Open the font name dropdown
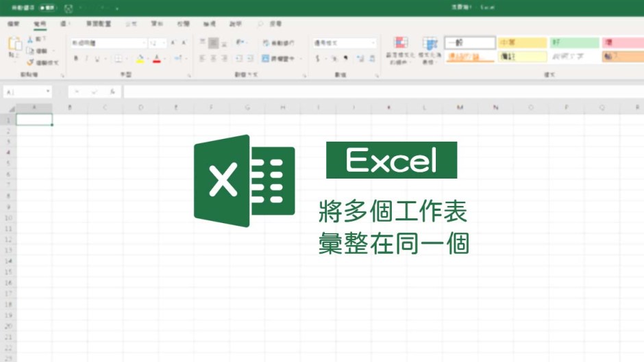This screenshot has width=644, height=362. 108,42
